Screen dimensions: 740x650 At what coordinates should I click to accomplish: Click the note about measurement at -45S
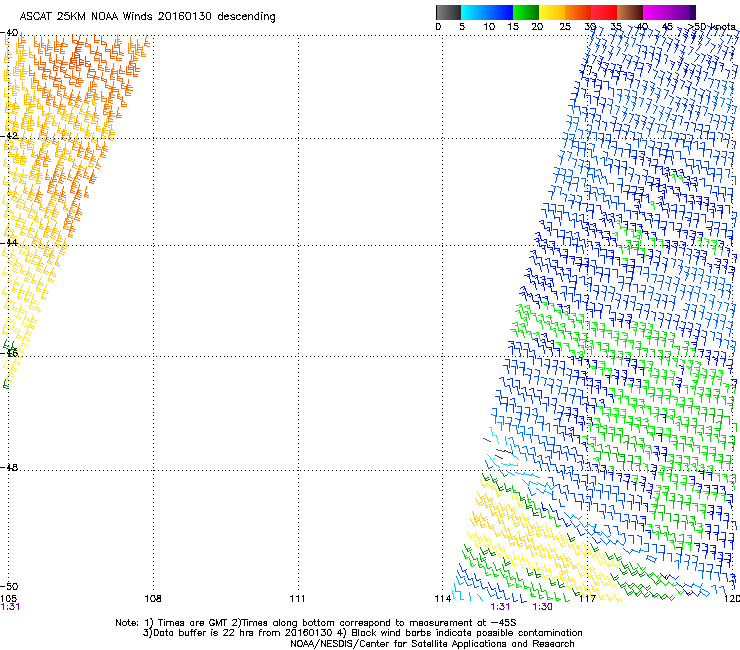click(374, 623)
